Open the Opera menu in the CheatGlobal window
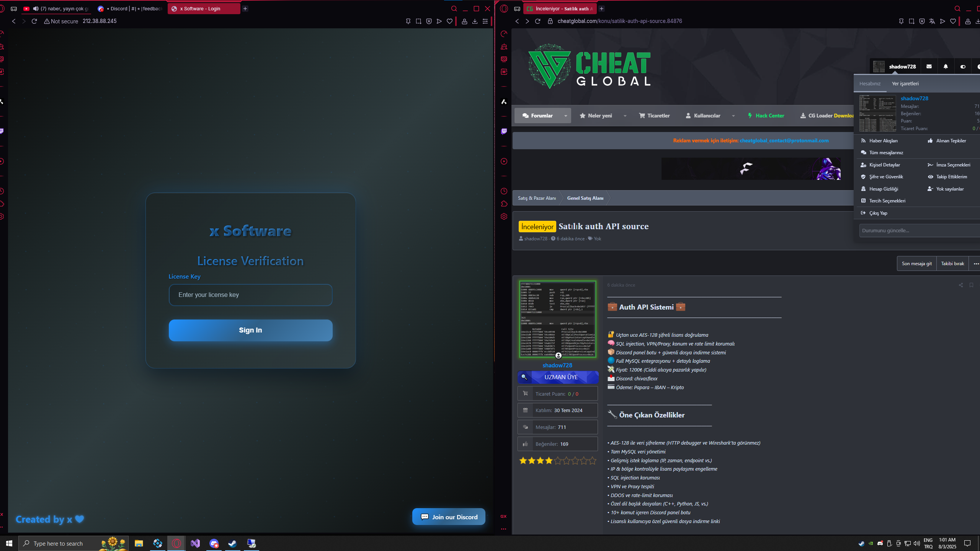Screen dimensions: 980x551 (504, 8)
